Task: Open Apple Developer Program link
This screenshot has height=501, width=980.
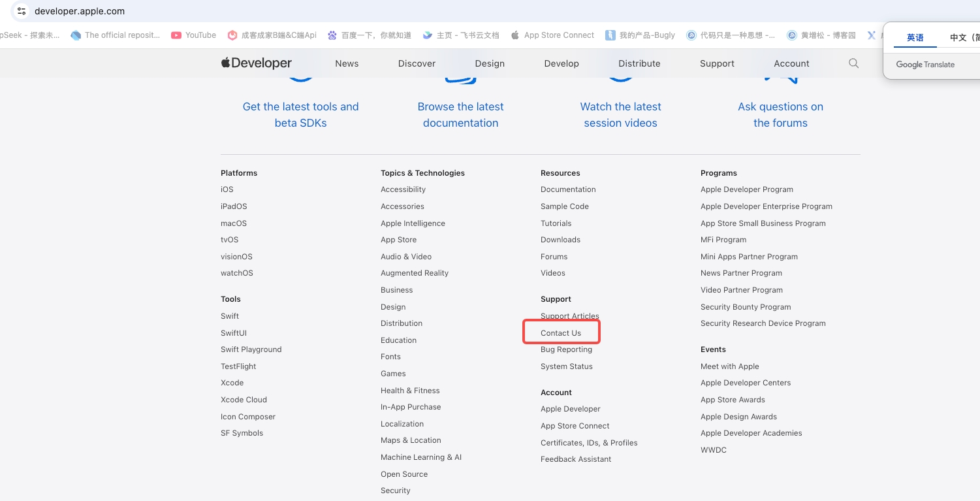Action: point(747,189)
